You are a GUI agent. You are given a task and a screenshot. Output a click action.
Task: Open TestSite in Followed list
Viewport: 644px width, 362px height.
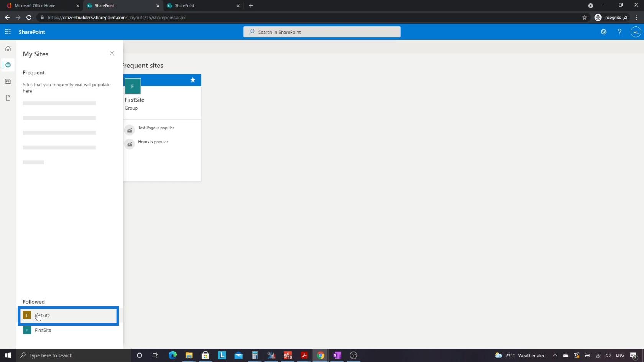click(69, 316)
